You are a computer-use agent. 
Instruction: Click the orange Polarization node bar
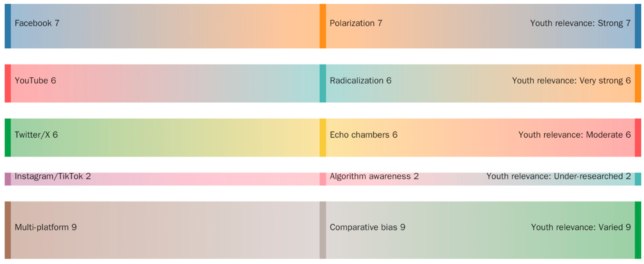pos(322,26)
